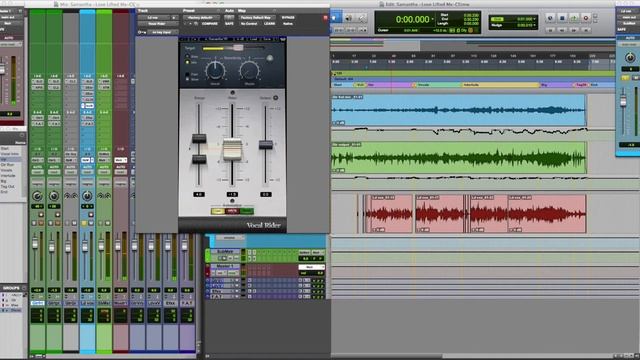Select Tag Out in the memory locations list
Screen dimensions: 640x360
7,186
